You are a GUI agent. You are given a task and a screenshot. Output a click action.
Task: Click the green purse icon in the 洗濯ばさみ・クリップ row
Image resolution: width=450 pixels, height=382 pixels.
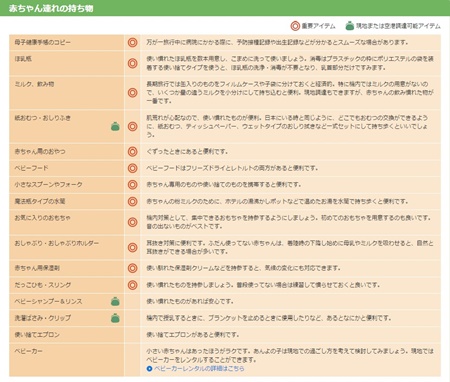click(x=115, y=318)
